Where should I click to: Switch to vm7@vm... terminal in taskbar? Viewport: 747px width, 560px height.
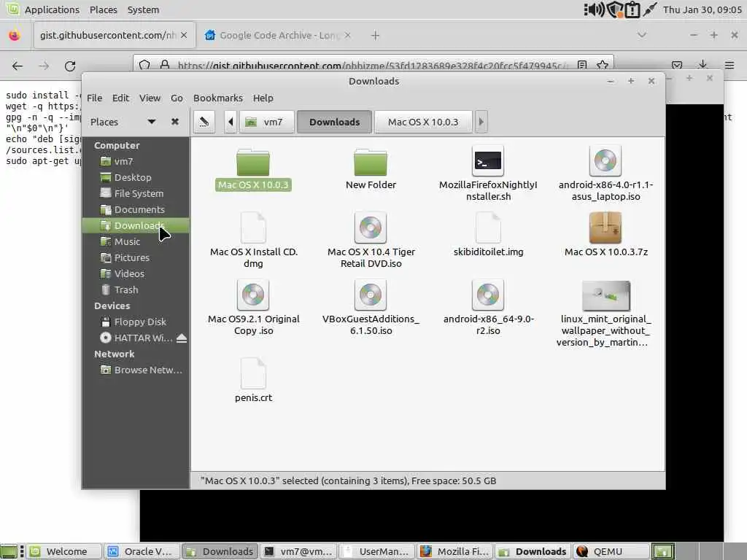click(298, 551)
